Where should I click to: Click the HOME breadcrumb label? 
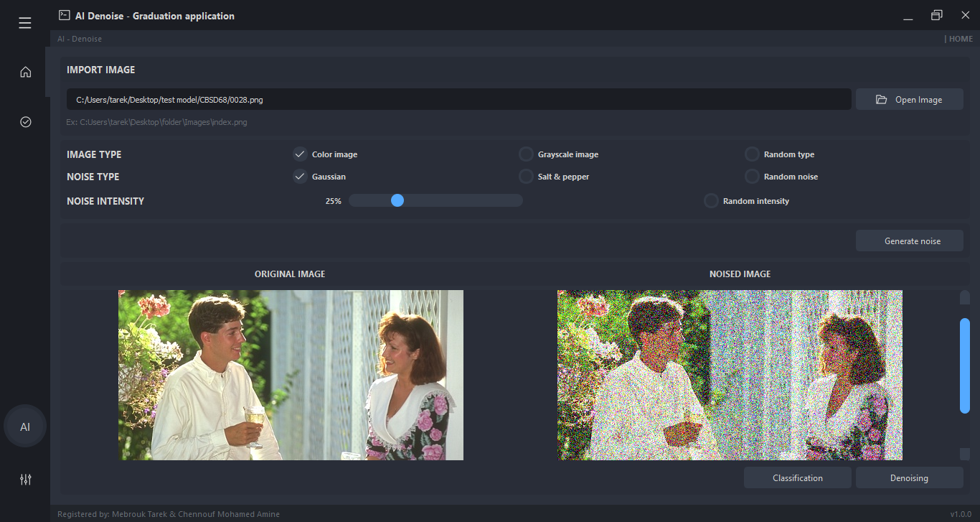pos(958,39)
